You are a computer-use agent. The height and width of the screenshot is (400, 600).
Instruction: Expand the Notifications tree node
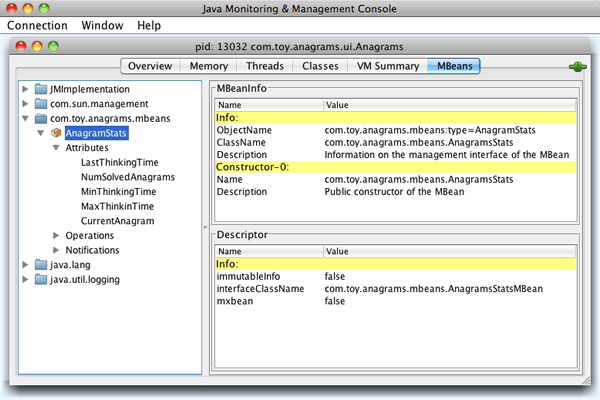tap(56, 250)
